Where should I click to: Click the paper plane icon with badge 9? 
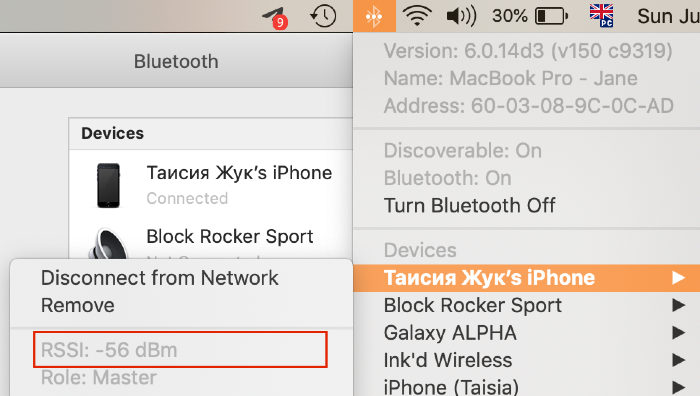coord(275,18)
